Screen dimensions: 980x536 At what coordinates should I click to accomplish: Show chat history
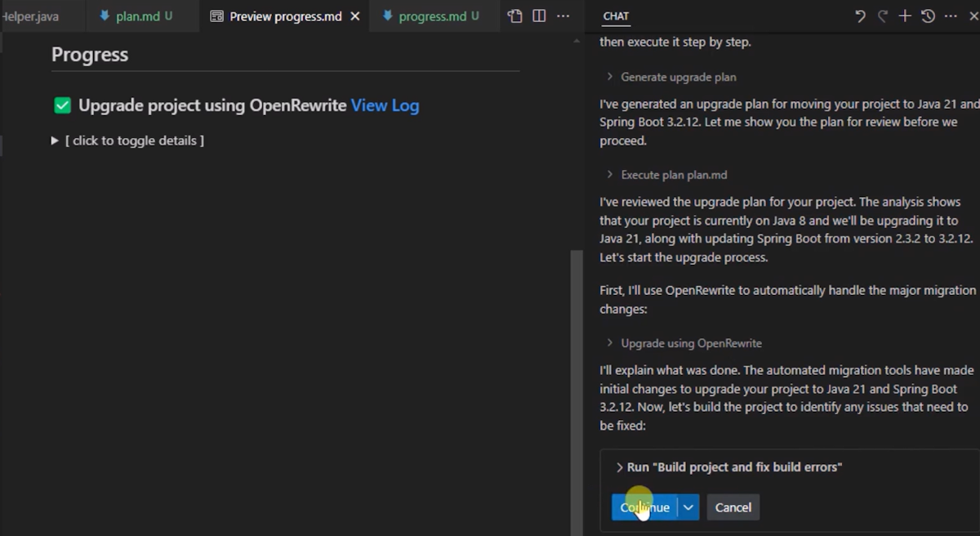tap(928, 16)
